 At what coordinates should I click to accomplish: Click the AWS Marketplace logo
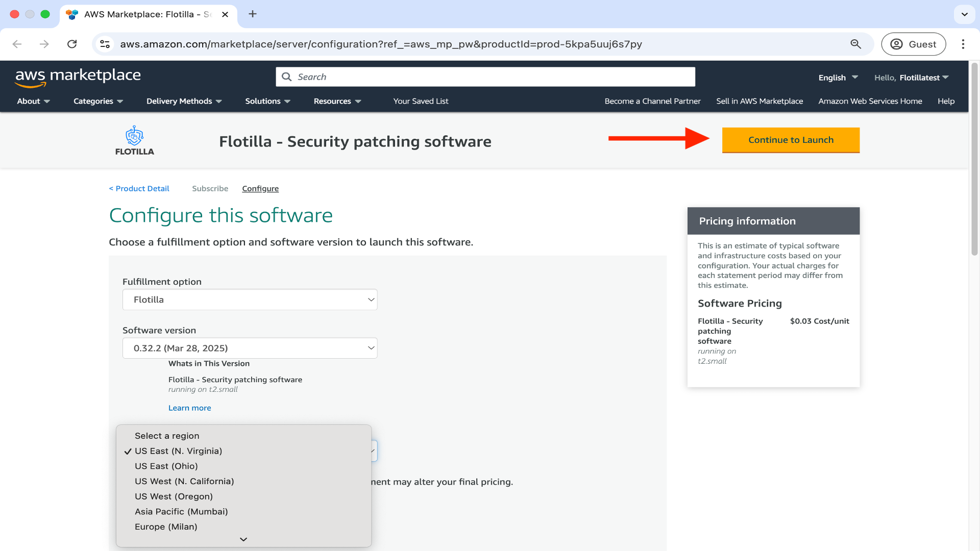(78, 77)
